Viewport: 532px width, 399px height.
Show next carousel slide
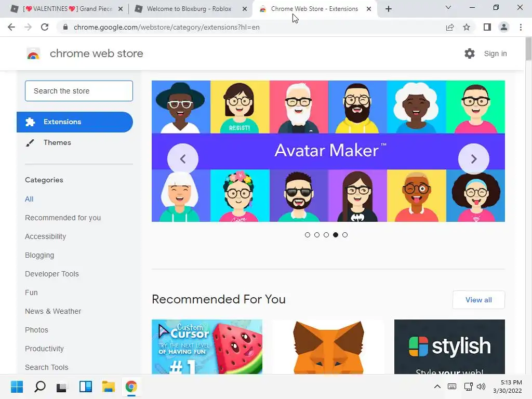(474, 159)
